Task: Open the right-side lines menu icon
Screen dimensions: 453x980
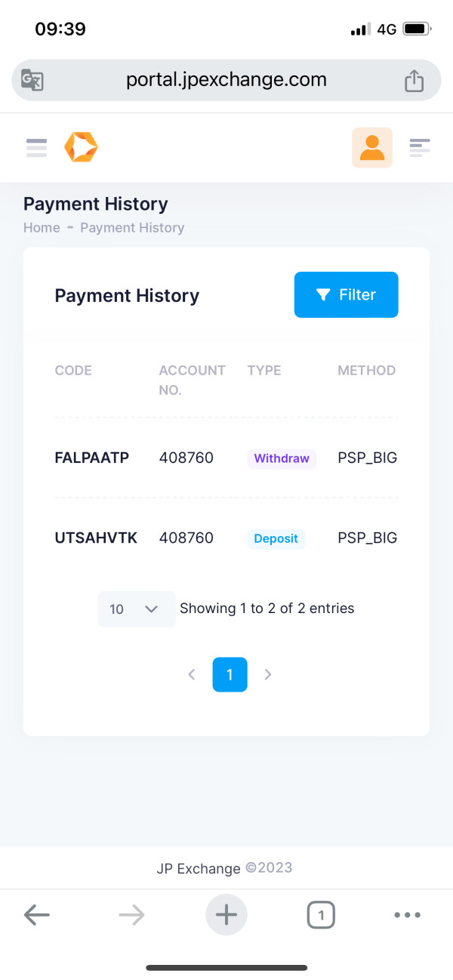Action: [420, 147]
